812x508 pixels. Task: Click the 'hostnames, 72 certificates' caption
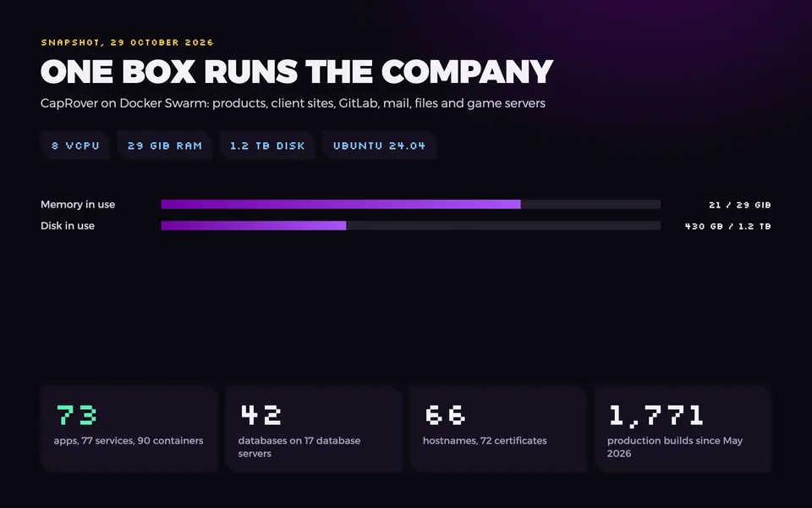pyautogui.click(x=485, y=440)
